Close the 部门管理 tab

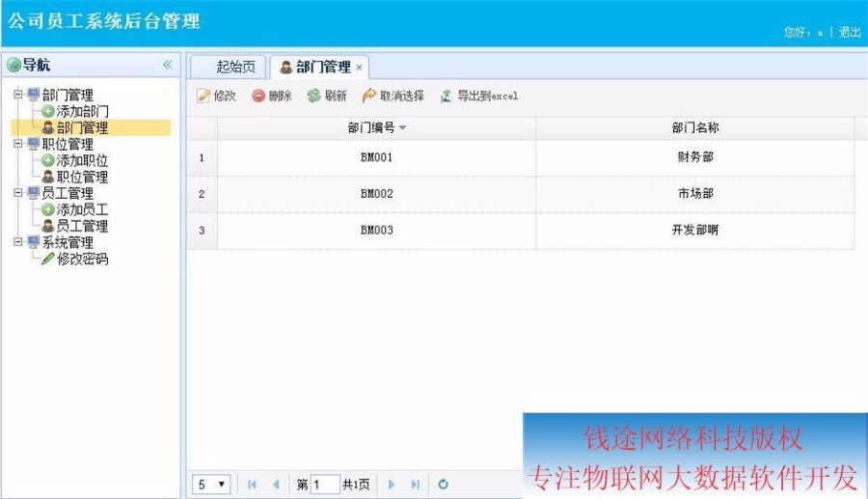(x=360, y=68)
